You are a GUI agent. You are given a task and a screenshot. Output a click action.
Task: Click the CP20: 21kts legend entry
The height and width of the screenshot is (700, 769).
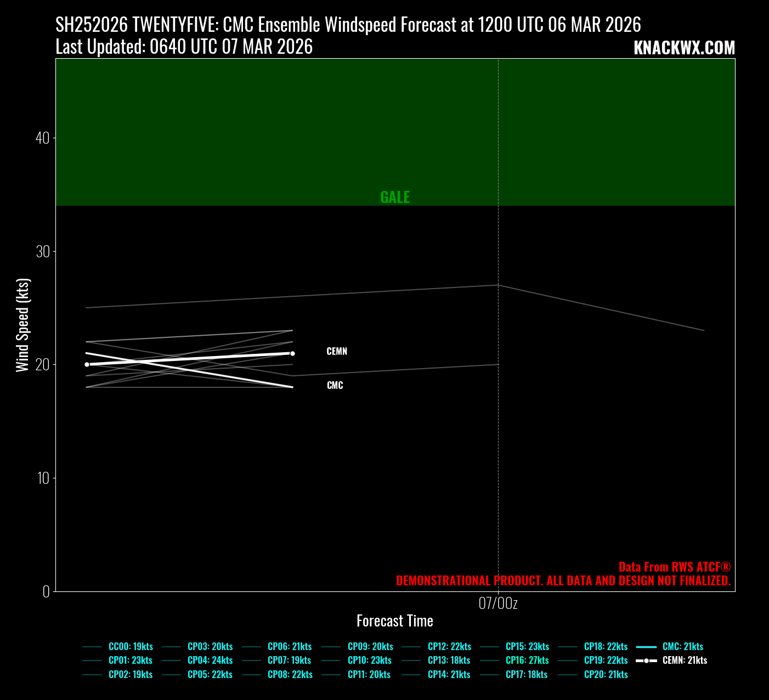point(606,674)
